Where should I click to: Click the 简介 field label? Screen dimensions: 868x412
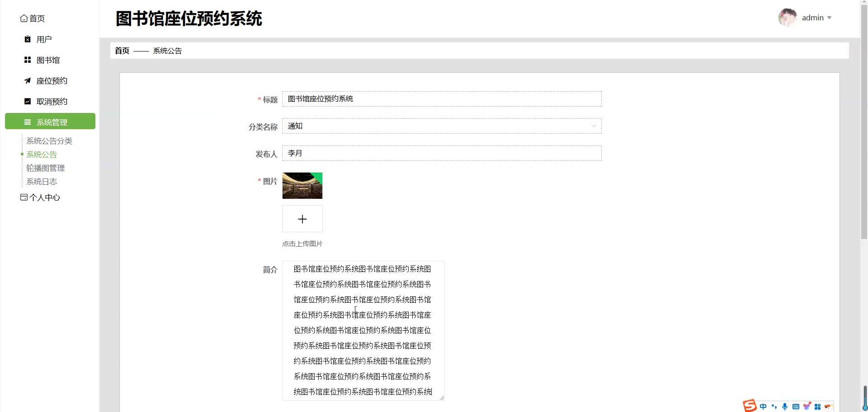pyautogui.click(x=270, y=270)
